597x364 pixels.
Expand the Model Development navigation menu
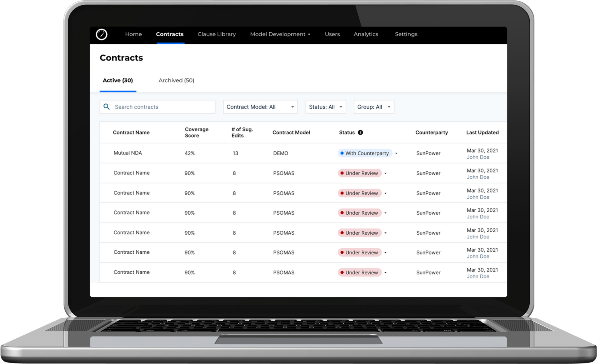coord(280,34)
